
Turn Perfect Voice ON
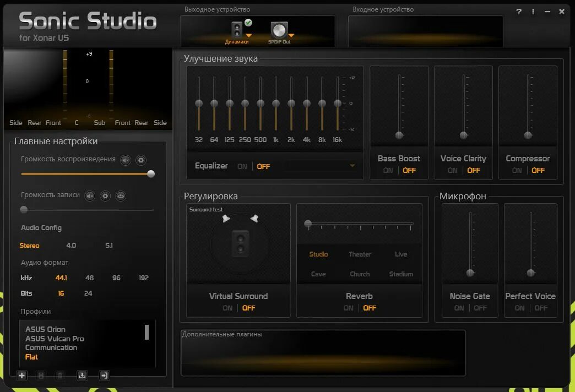519,308
